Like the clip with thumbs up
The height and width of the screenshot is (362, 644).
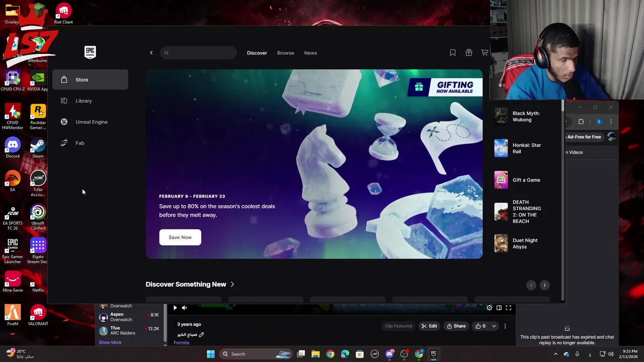480,326
